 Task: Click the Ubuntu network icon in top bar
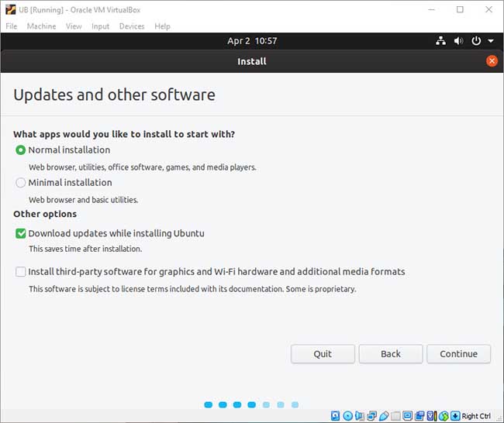[x=440, y=41]
